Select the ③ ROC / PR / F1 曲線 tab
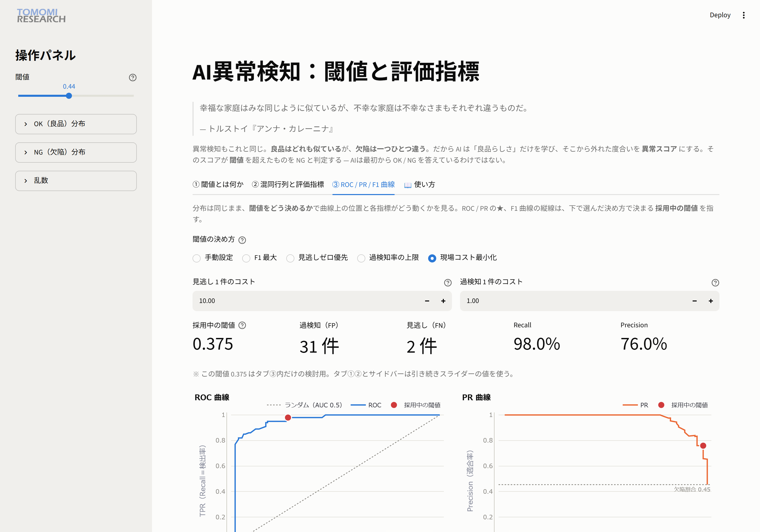760x532 pixels. 364,185
